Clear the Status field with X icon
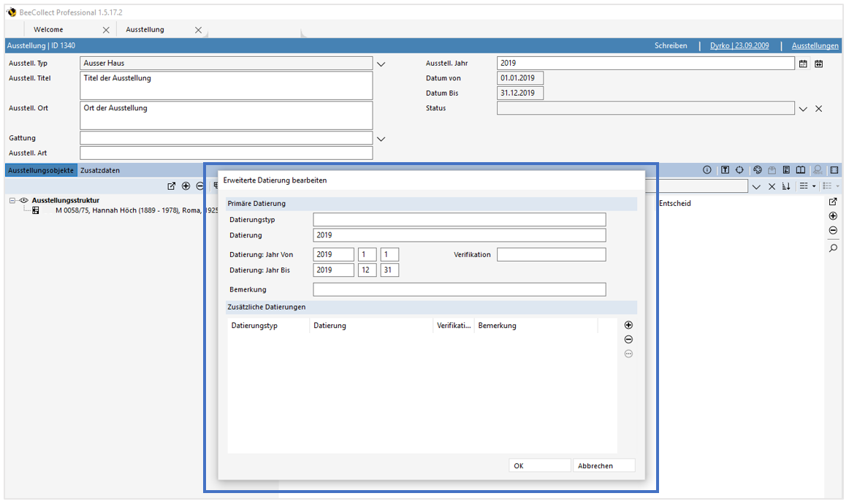This screenshot has width=849, height=504. pos(819,109)
